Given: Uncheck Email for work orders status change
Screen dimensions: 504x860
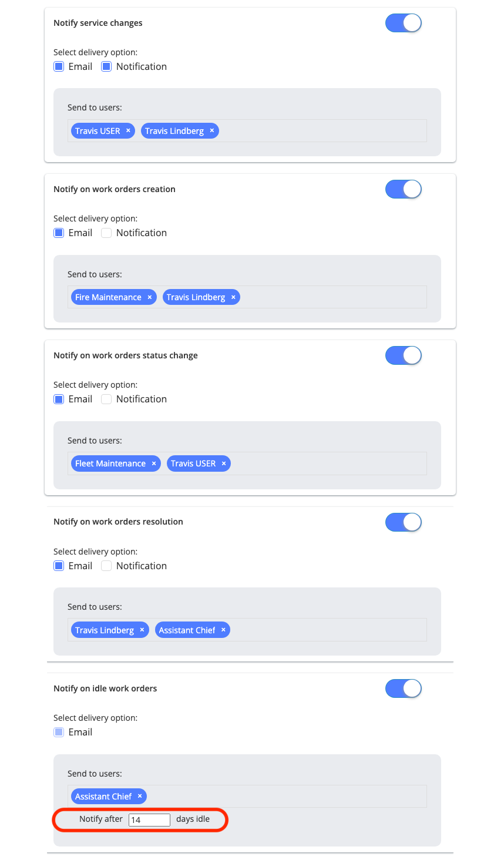Looking at the screenshot, I should (x=59, y=399).
